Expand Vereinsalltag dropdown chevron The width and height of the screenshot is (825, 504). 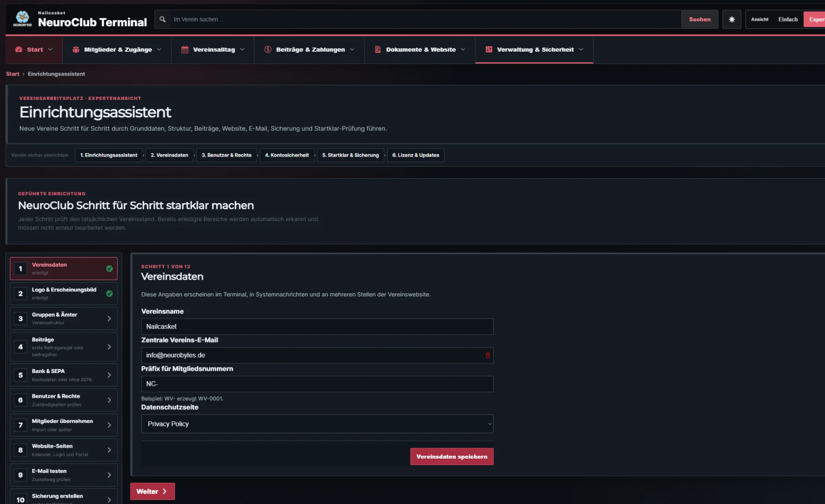point(242,49)
